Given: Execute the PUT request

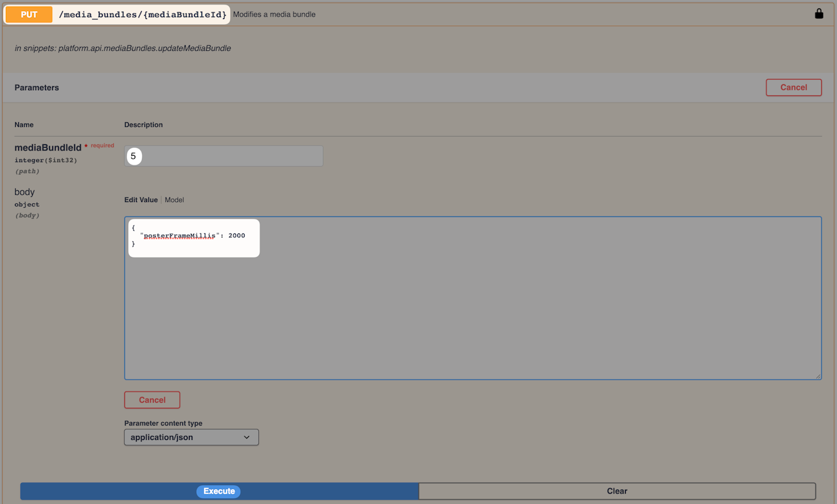Looking at the screenshot, I should coord(219,491).
